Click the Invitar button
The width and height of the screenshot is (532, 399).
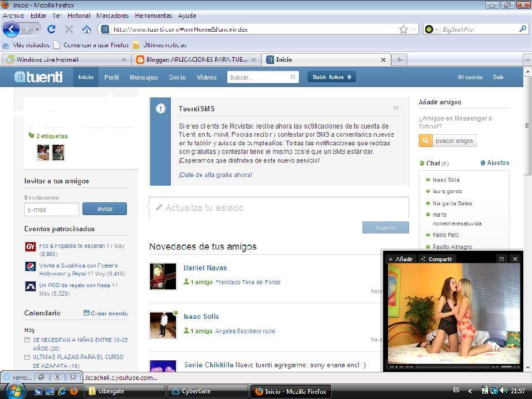(104, 209)
